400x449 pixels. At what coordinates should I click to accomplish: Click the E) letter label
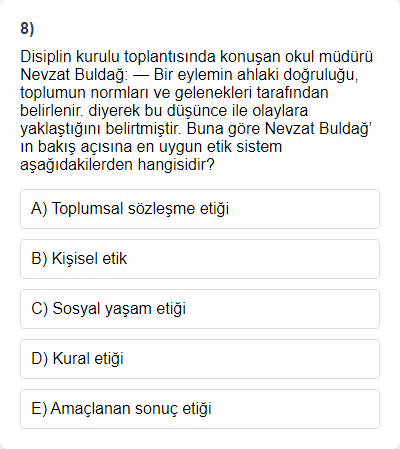tap(39, 409)
